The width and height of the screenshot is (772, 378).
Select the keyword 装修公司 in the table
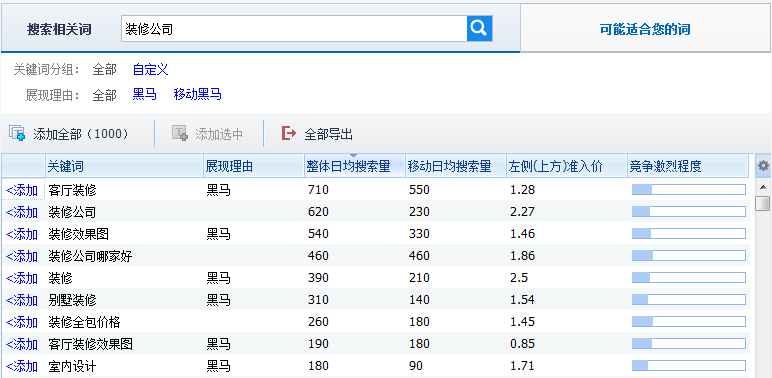(x=72, y=212)
